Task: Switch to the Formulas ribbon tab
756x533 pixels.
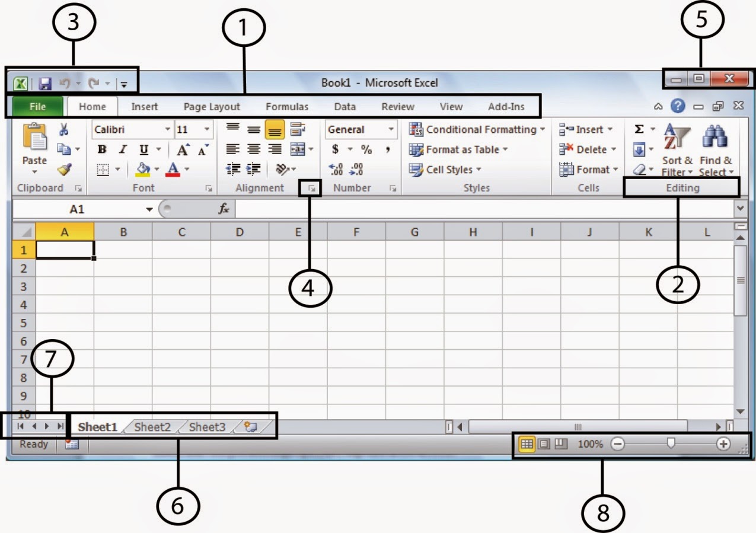Action: click(x=287, y=107)
